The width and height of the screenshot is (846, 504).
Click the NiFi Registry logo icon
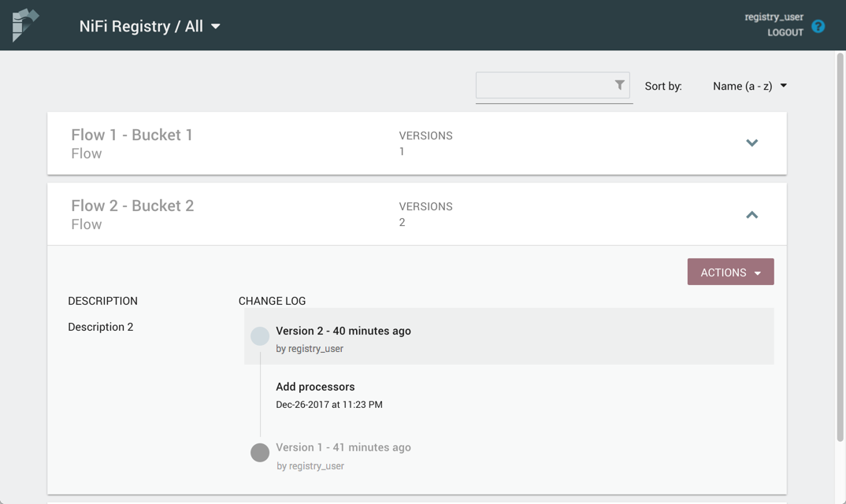(x=25, y=25)
